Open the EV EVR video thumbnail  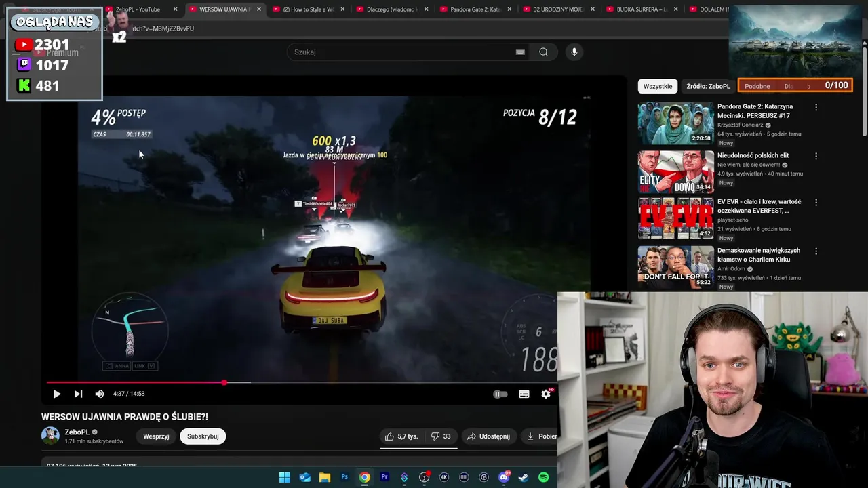675,218
